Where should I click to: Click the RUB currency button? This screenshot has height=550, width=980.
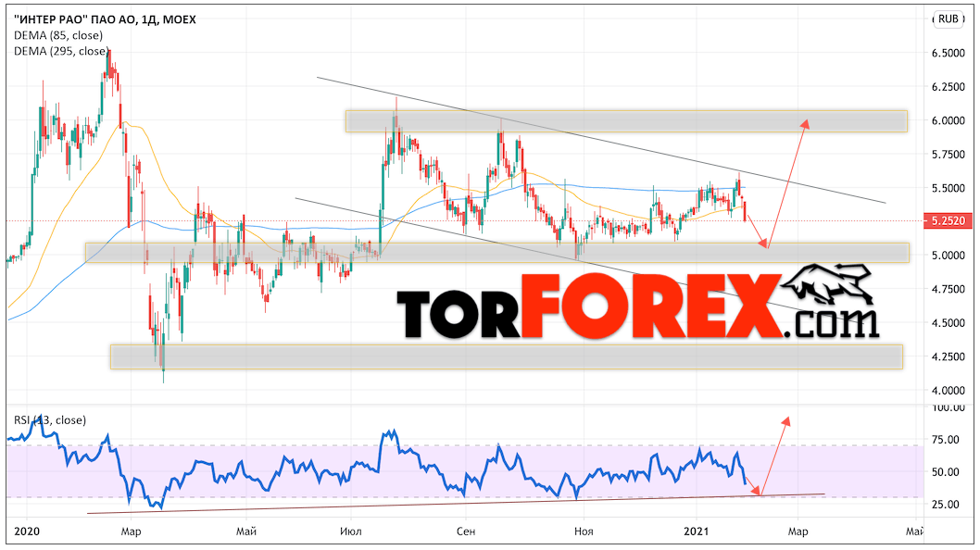point(948,19)
